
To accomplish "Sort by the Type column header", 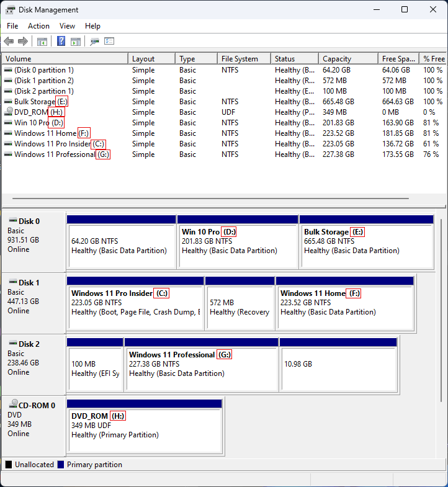I will pyautogui.click(x=196, y=59).
